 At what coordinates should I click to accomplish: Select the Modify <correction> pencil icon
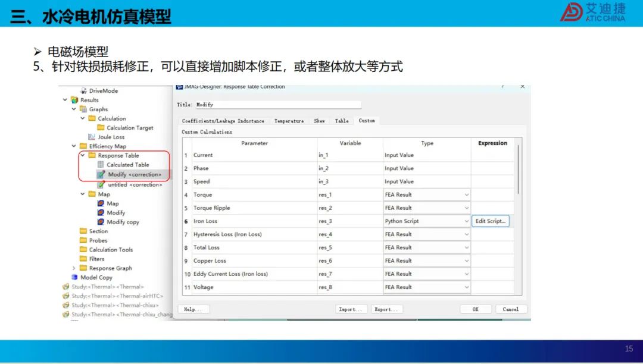click(x=101, y=174)
